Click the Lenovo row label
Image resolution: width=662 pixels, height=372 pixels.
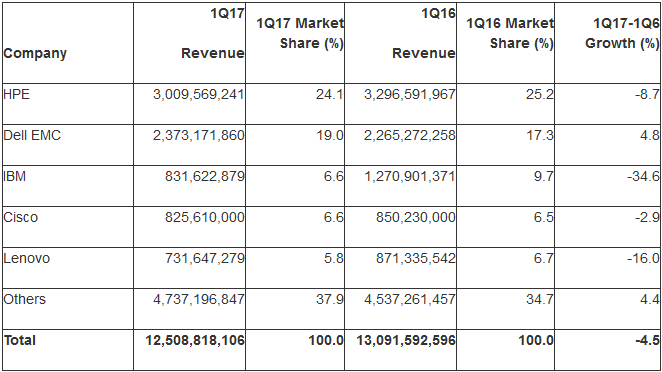27,258
